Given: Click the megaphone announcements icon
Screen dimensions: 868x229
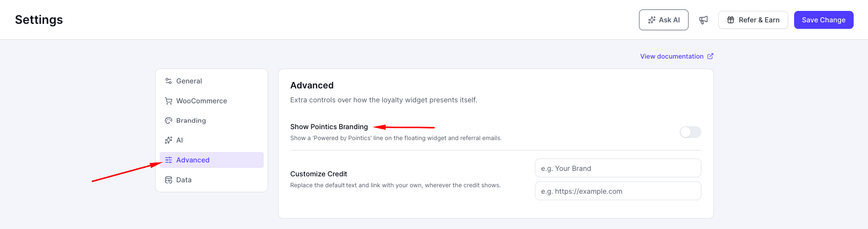Looking at the screenshot, I should tap(703, 20).
